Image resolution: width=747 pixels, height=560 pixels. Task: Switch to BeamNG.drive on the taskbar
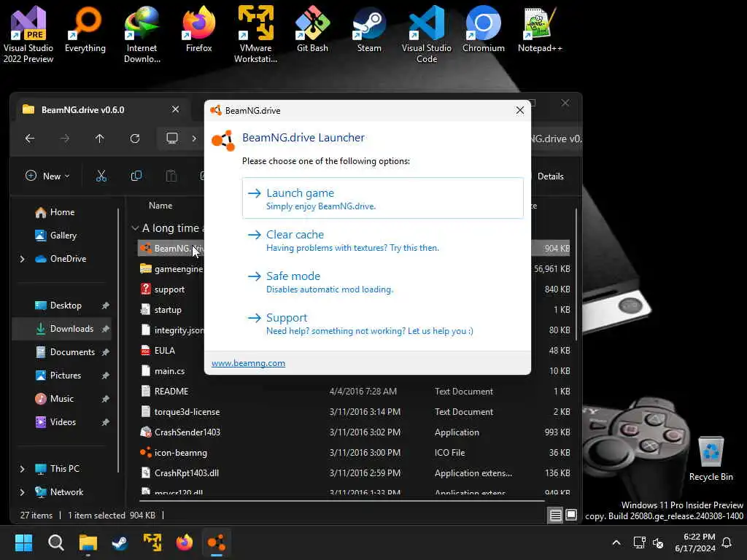point(216,542)
